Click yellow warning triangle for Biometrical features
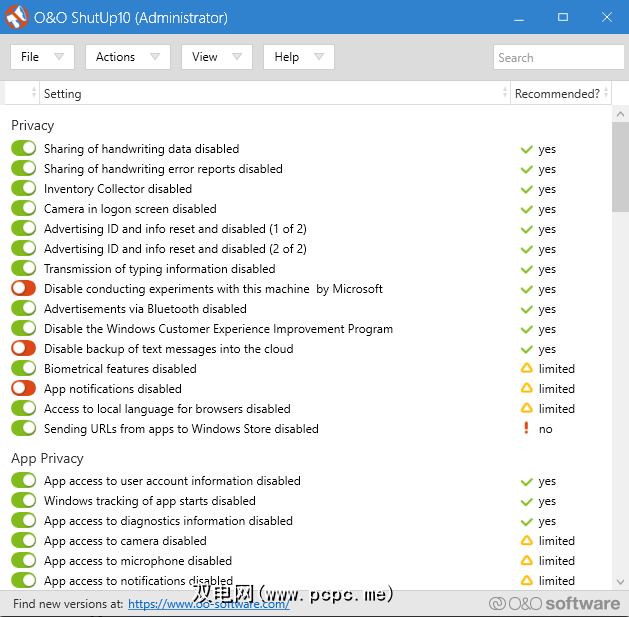The image size is (629, 617). click(526, 369)
